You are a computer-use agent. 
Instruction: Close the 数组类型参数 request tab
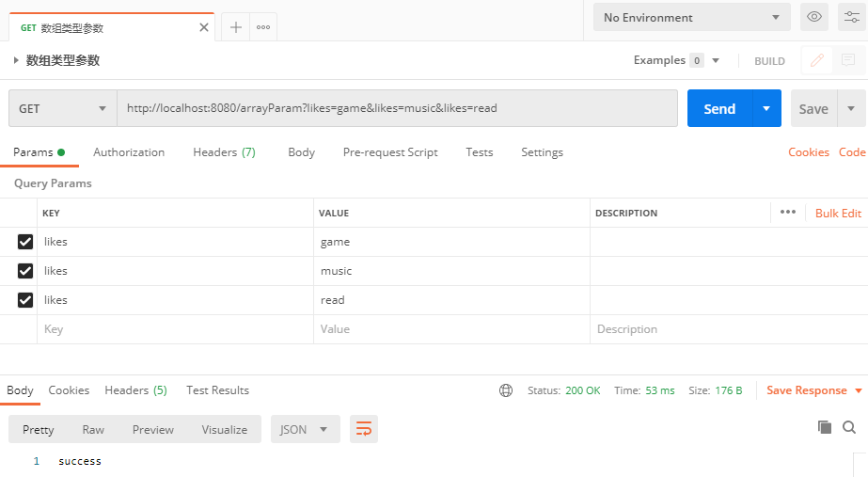(x=204, y=27)
